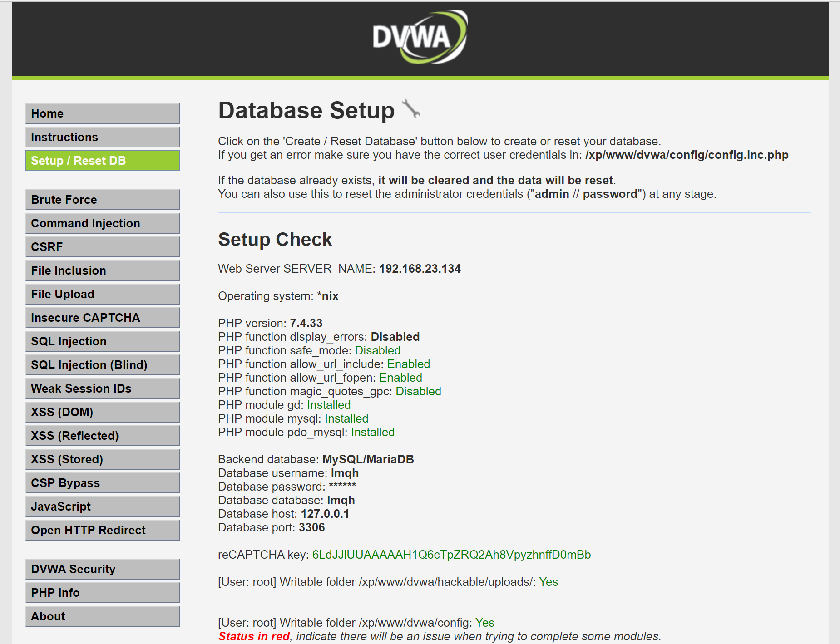The width and height of the screenshot is (840, 644).
Task: Click the 'Status in red' warning text
Action: (x=254, y=636)
